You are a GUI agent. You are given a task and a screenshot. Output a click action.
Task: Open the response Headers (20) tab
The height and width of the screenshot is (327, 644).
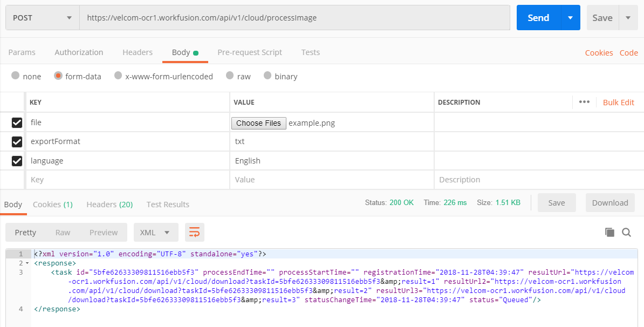point(109,204)
